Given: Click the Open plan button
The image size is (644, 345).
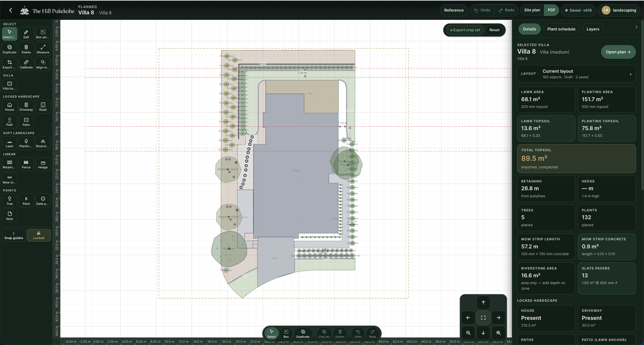Looking at the screenshot, I should pos(618,52).
